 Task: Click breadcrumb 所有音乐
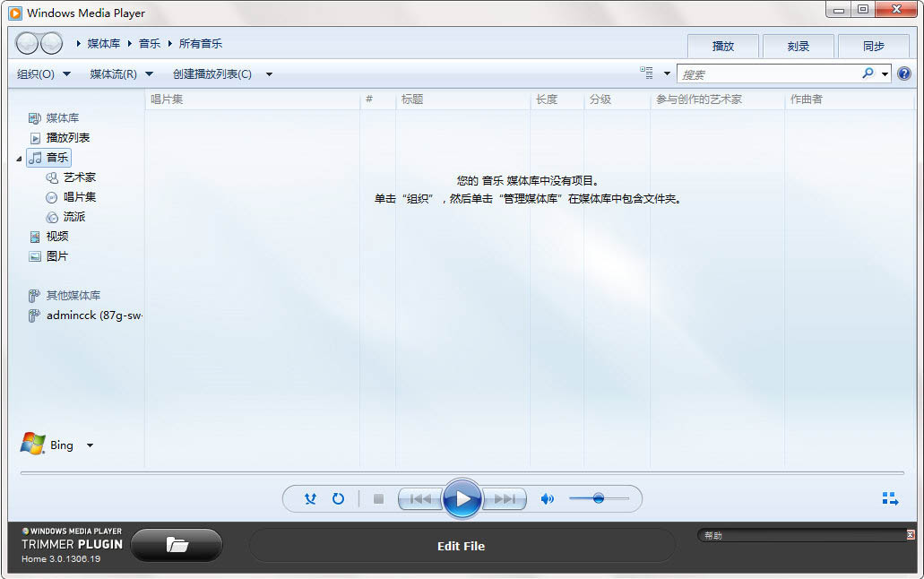pos(201,44)
